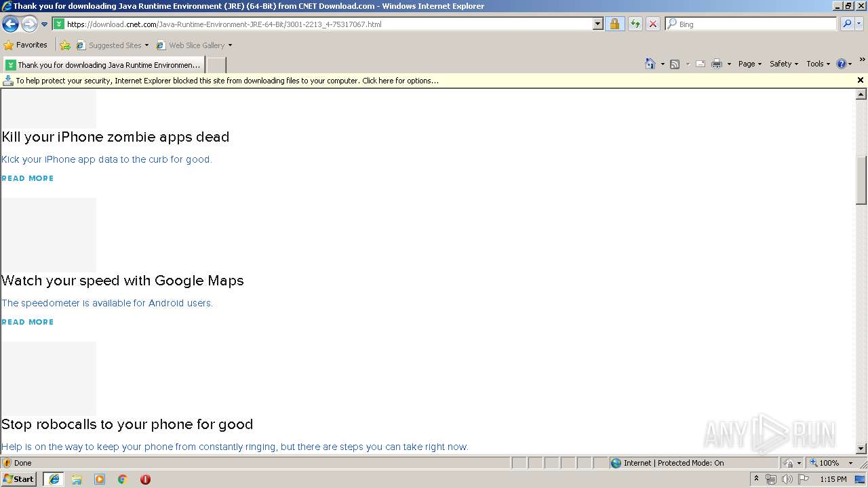Screen dimensions: 868x488
Task: Open the Tools menu
Action: (x=818, y=64)
